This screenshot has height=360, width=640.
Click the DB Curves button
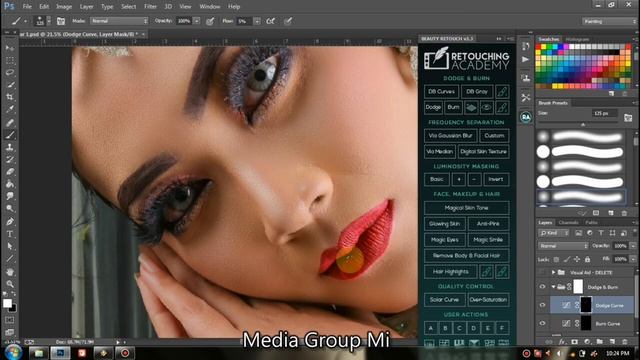442,92
